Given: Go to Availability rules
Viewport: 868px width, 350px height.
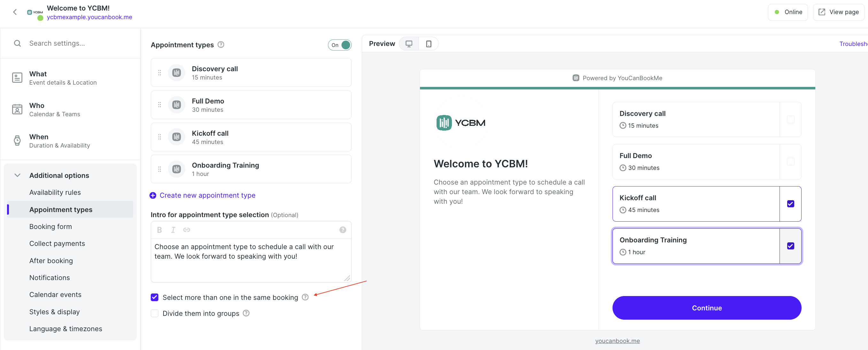Looking at the screenshot, I should (x=55, y=193).
